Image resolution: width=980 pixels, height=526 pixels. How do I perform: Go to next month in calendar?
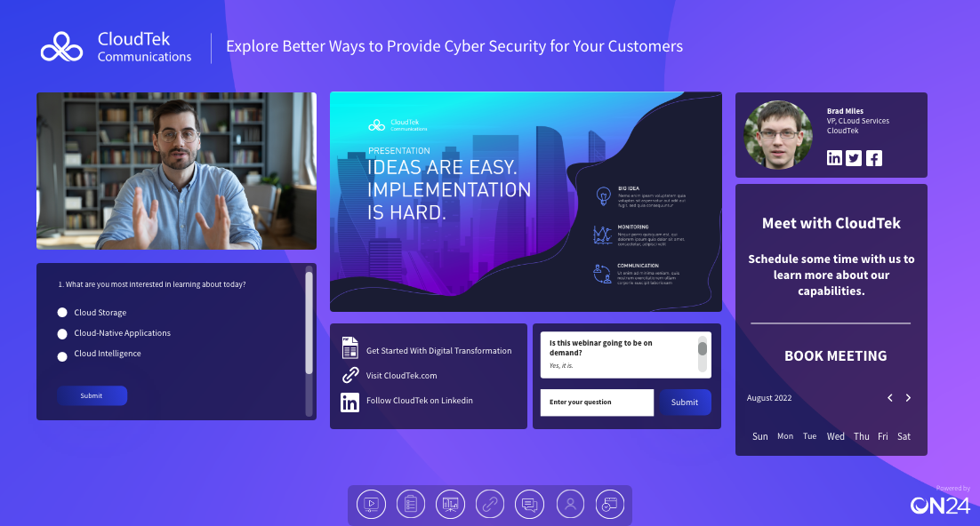(908, 398)
